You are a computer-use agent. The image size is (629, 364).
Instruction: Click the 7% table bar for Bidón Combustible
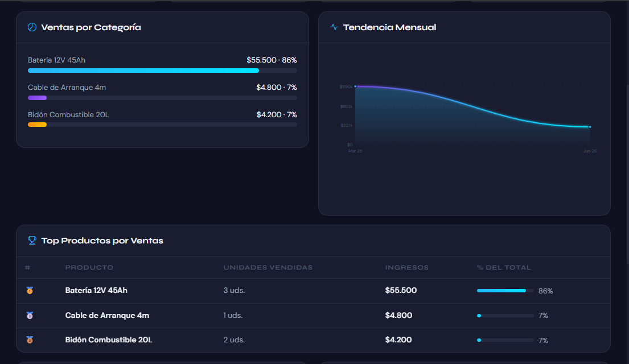click(x=505, y=340)
